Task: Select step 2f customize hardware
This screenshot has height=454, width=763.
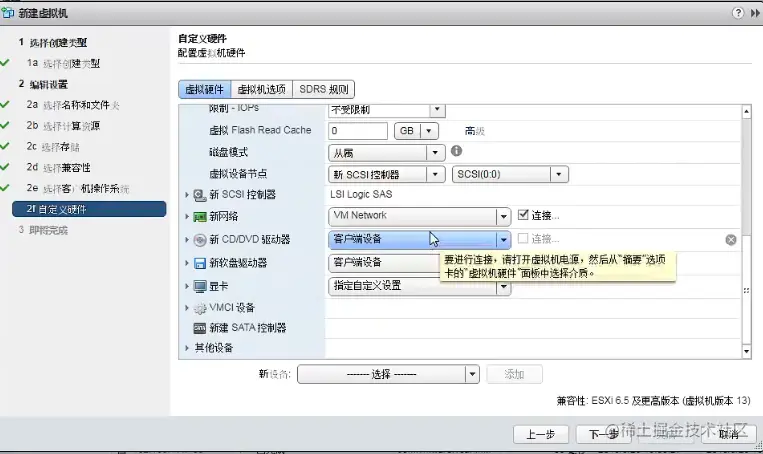Action: [x=89, y=209]
